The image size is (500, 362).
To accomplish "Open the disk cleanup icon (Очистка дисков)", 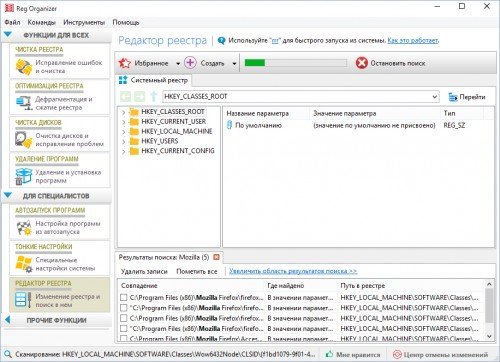I will tap(24, 139).
